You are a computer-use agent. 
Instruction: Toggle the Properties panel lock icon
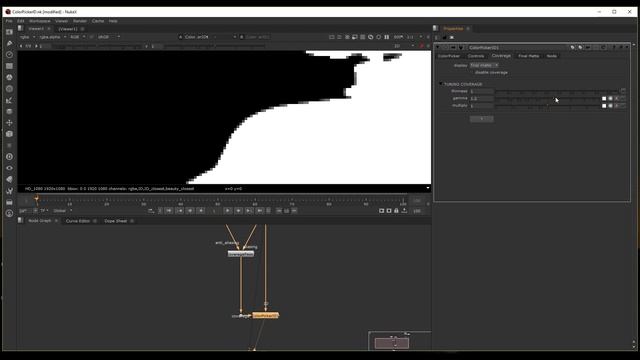444,38
